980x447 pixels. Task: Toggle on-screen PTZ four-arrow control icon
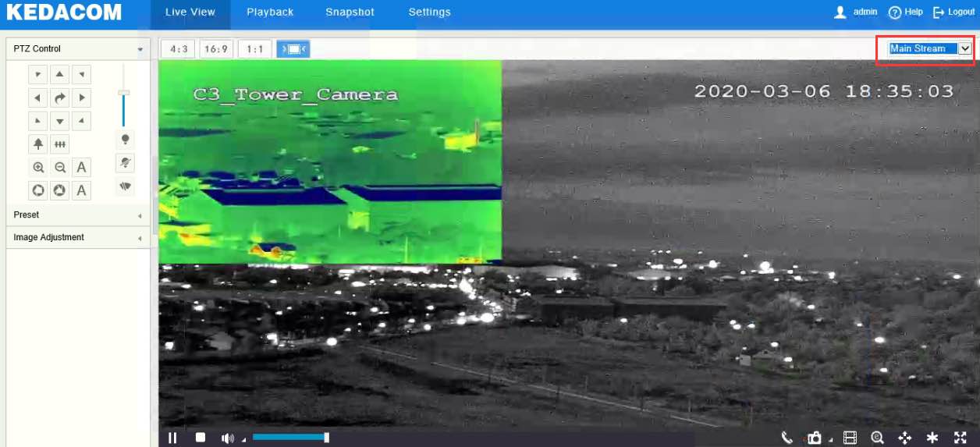[x=904, y=438]
